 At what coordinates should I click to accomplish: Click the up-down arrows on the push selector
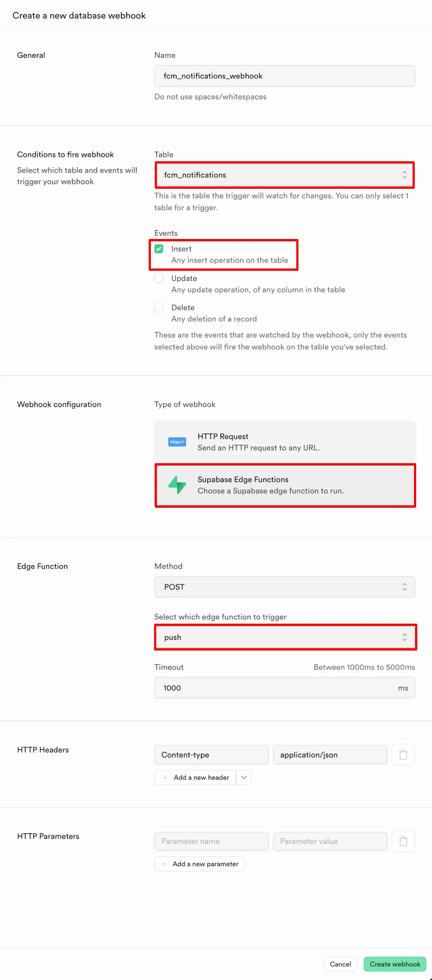point(404,637)
